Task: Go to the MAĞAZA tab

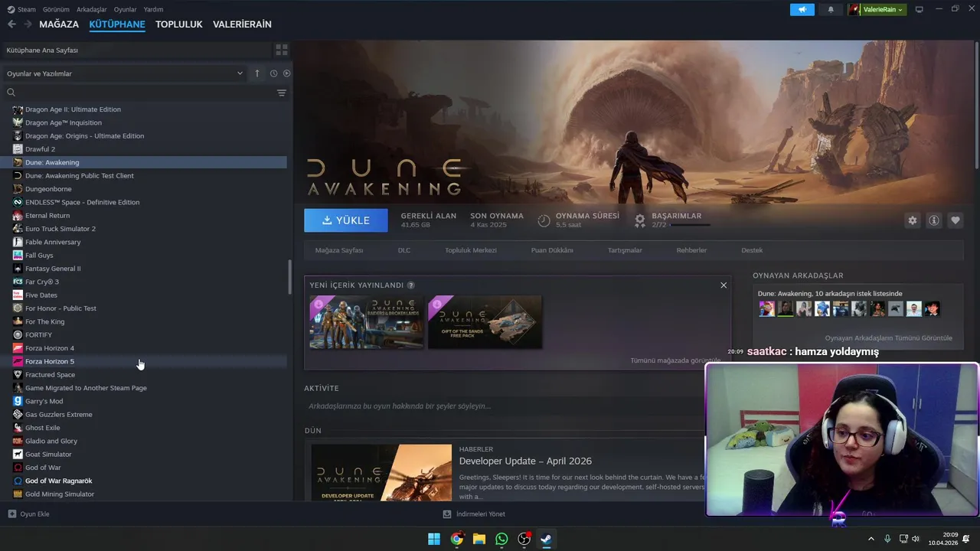Action: click(59, 24)
